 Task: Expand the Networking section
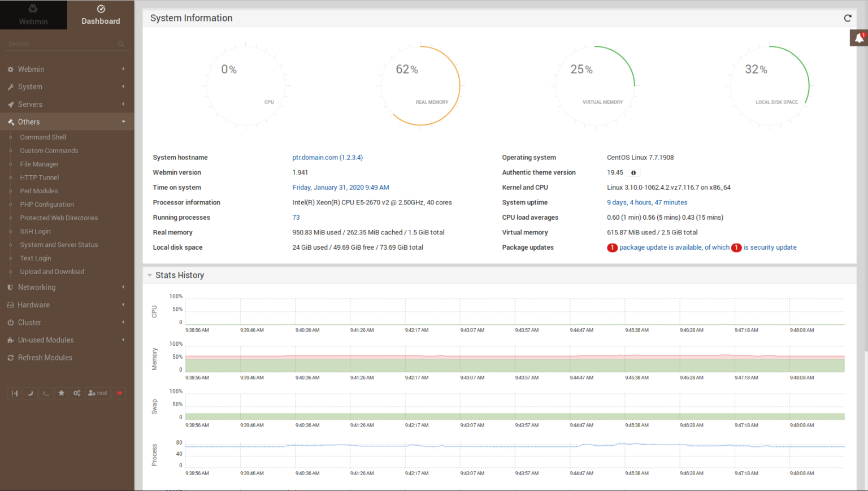[x=35, y=287]
